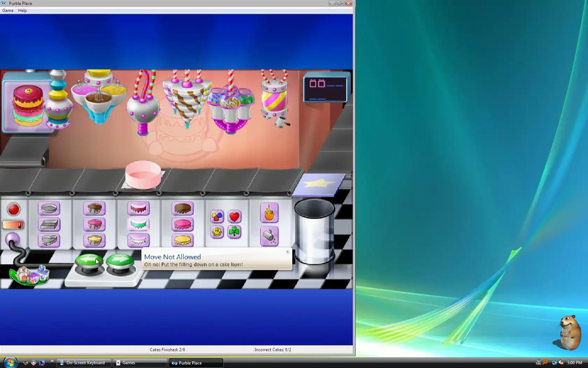Switch to Games taskbar button
The image size is (588, 368).
(x=140, y=363)
